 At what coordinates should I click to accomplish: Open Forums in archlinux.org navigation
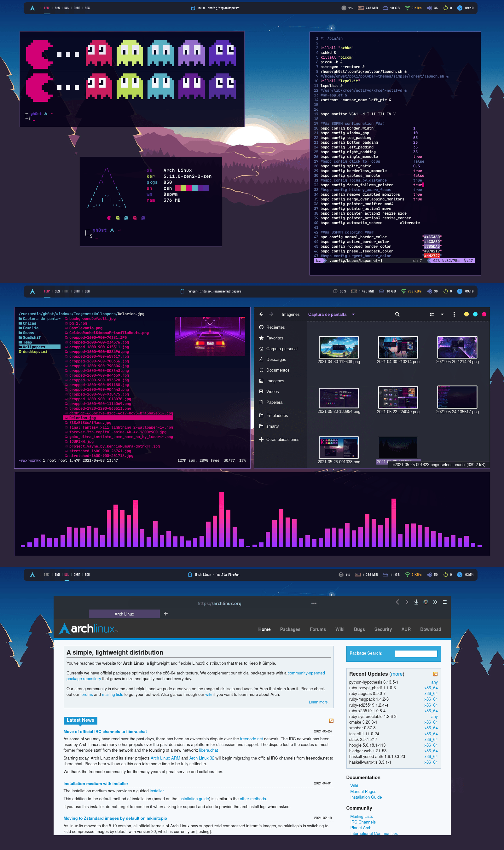coord(317,629)
